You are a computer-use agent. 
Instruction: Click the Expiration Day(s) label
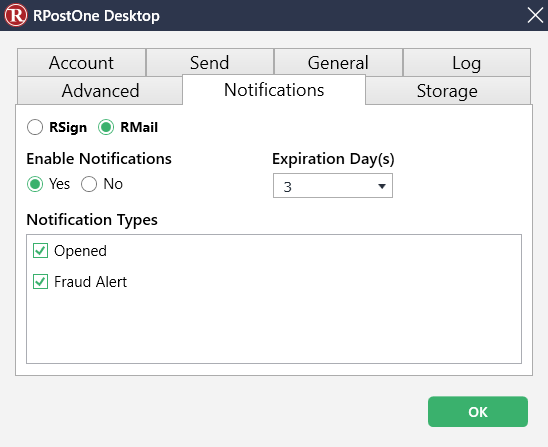coord(333,159)
